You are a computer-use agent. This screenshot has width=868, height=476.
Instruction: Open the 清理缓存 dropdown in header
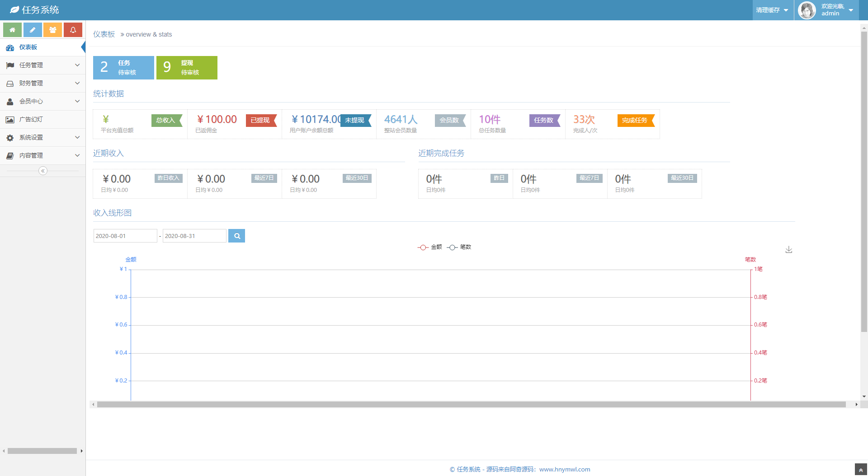[x=772, y=10]
